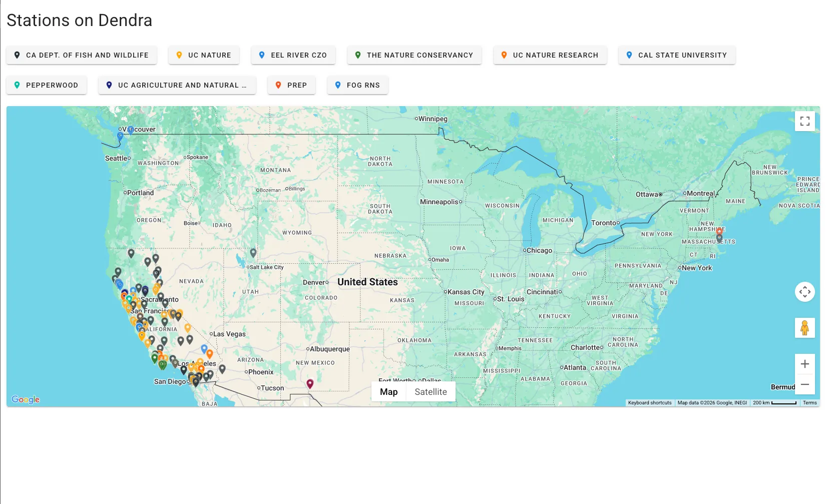Screen dimensions: 826x504
Task: Click the 'Stations on Dendra' heading
Action: click(x=79, y=21)
